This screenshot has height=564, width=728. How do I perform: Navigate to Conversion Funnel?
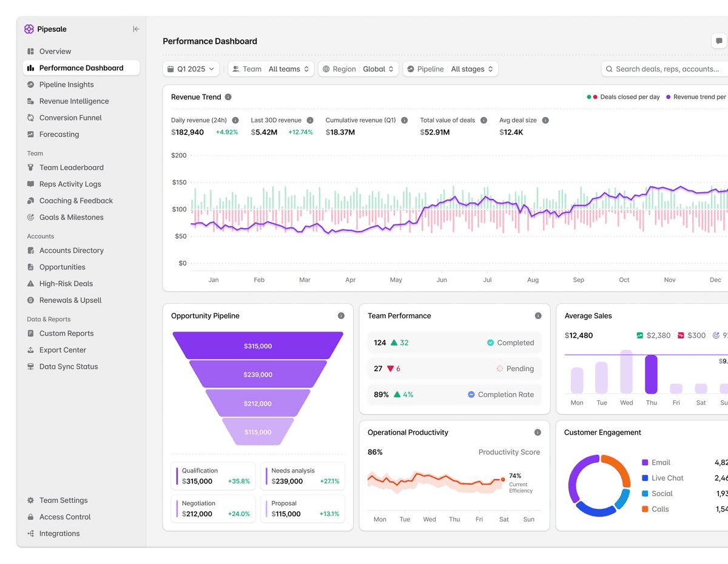coord(81,118)
